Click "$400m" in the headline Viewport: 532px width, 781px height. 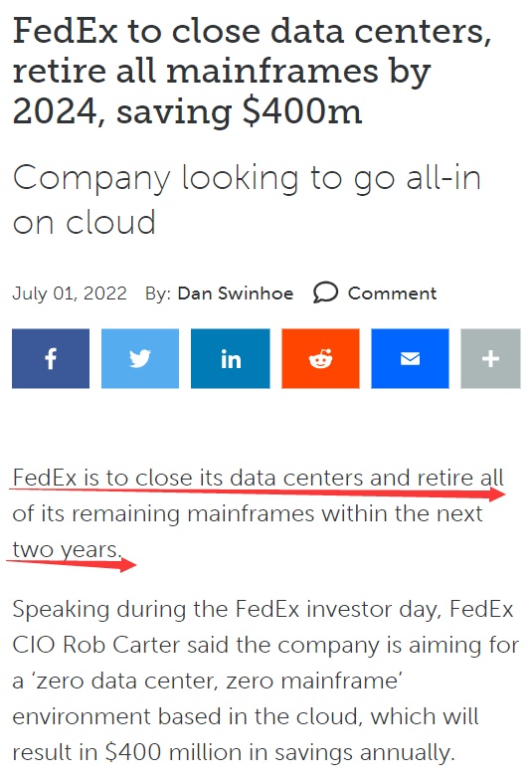[302, 111]
